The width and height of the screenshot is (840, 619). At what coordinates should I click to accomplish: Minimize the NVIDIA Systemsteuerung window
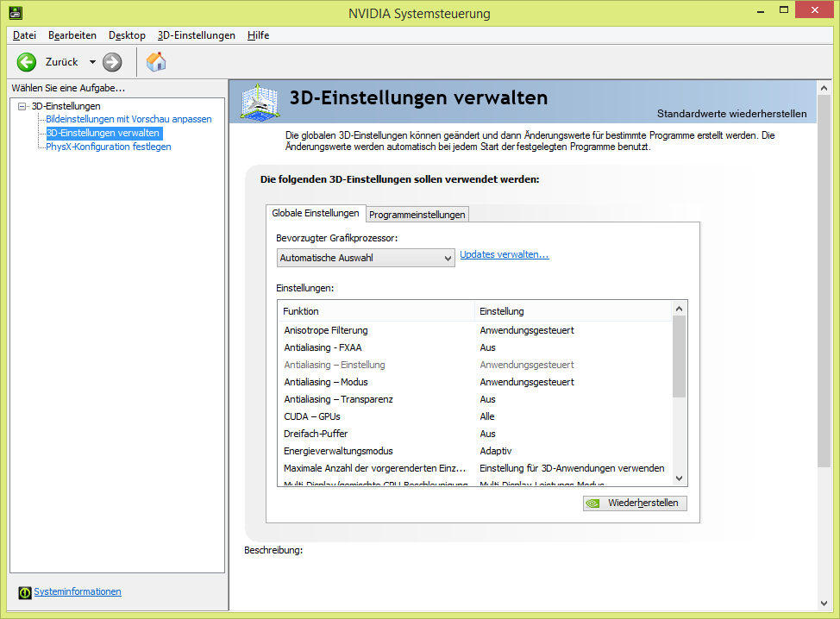coord(760,10)
